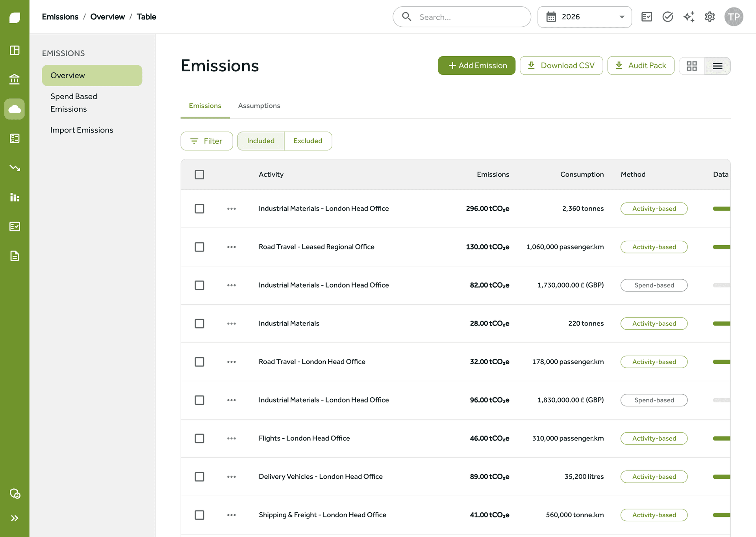This screenshot has height=537, width=756.
Task: Select Overview in the Emissions menu
Action: click(x=92, y=76)
